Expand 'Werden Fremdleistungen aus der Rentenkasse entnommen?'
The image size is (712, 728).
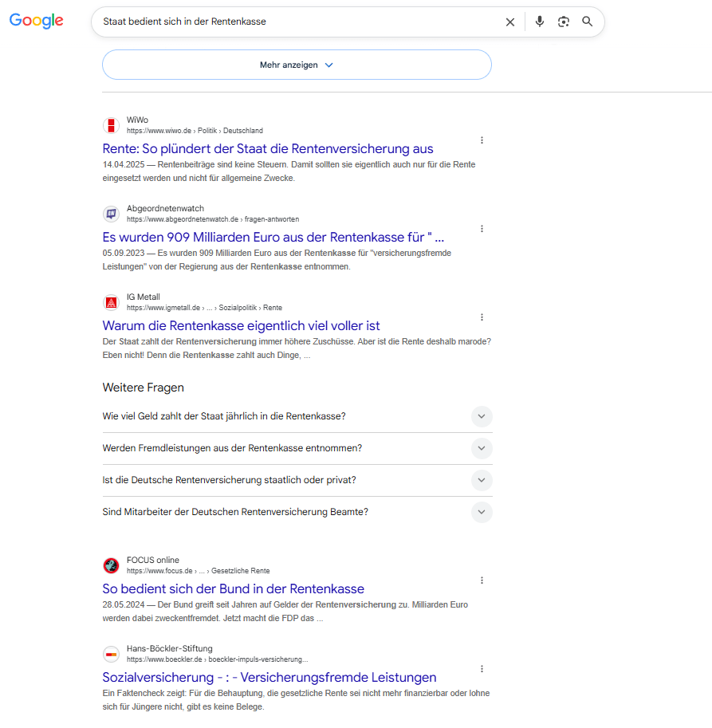(x=297, y=448)
